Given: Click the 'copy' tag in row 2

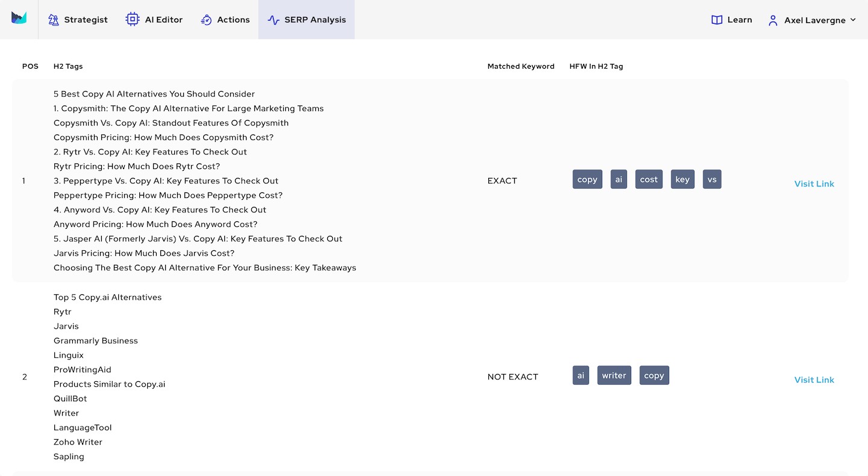Looking at the screenshot, I should 654,375.
